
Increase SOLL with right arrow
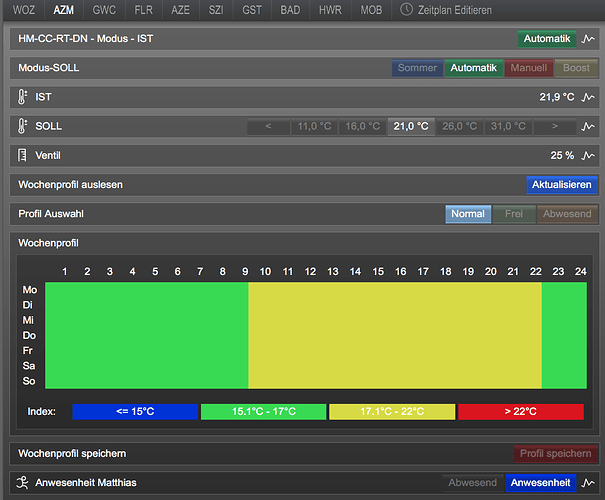(x=555, y=127)
